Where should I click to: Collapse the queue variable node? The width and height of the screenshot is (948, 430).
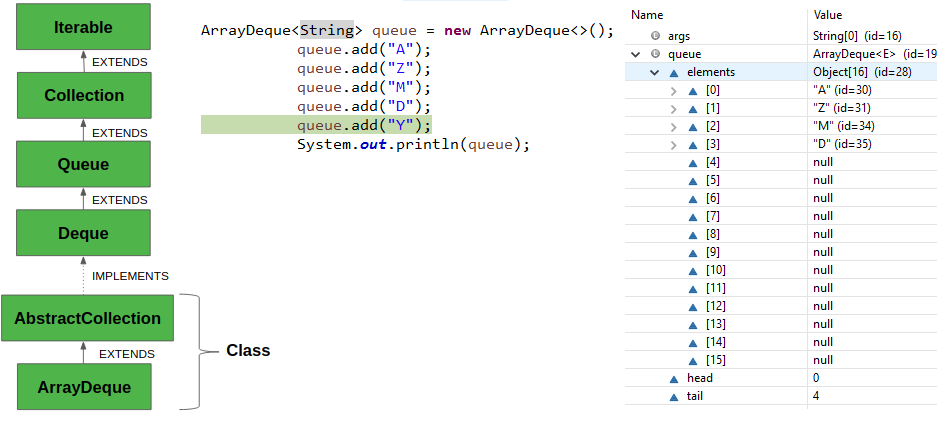(x=636, y=54)
